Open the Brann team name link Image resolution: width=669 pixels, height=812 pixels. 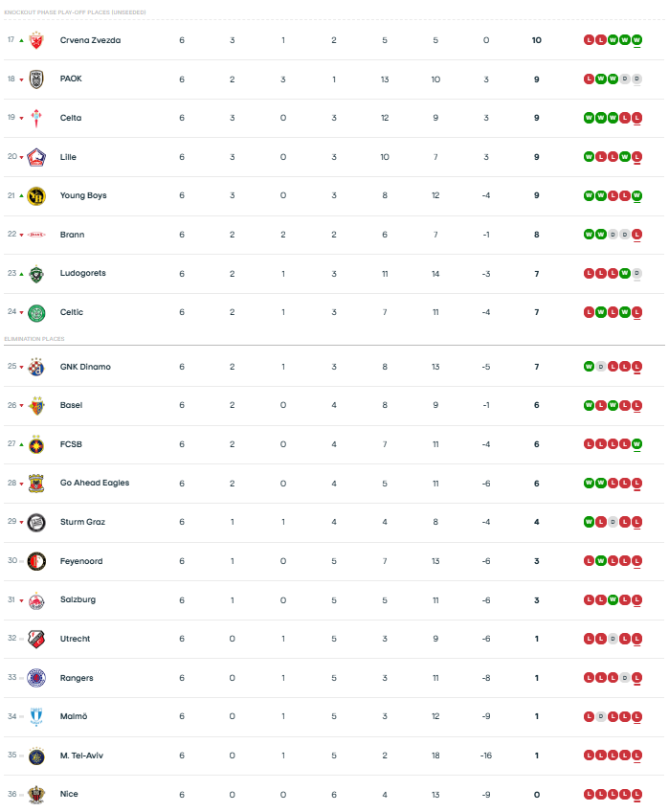click(72, 235)
